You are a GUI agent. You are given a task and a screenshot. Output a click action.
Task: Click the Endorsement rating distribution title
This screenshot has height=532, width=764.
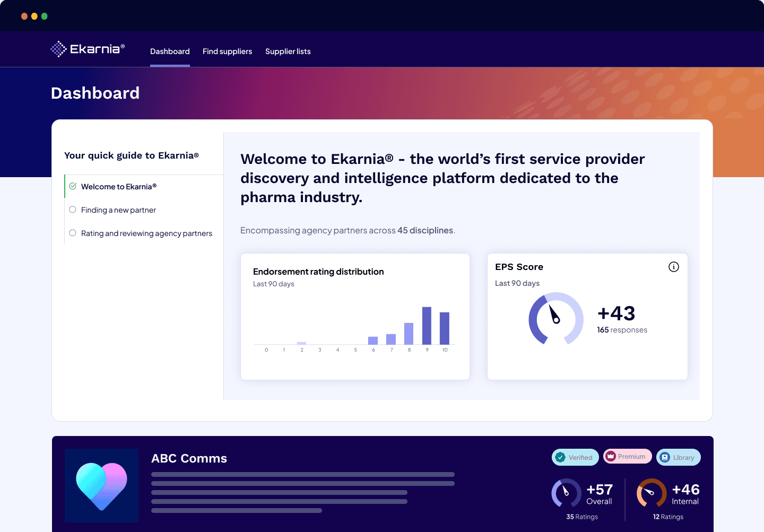(x=318, y=272)
